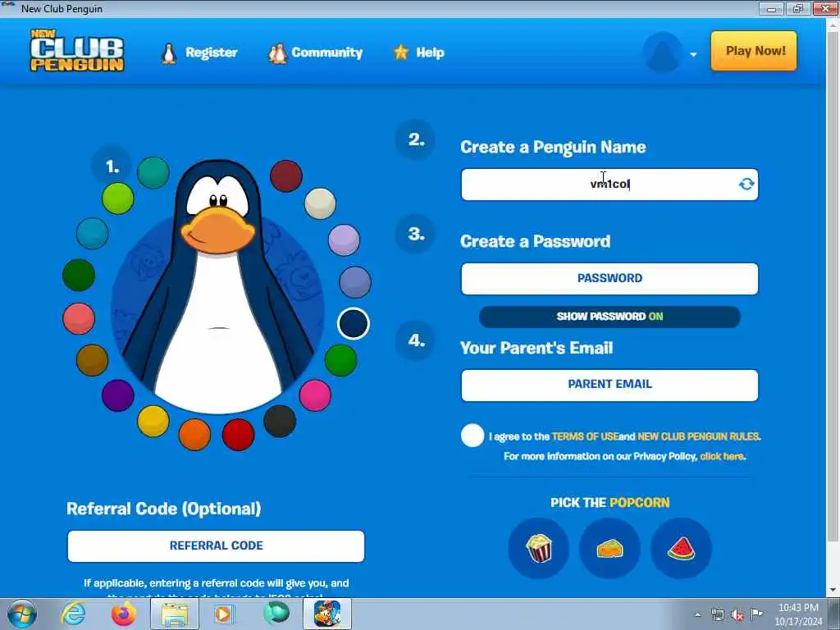
Task: Generate a random penguin name with refresh icon
Action: (x=746, y=184)
